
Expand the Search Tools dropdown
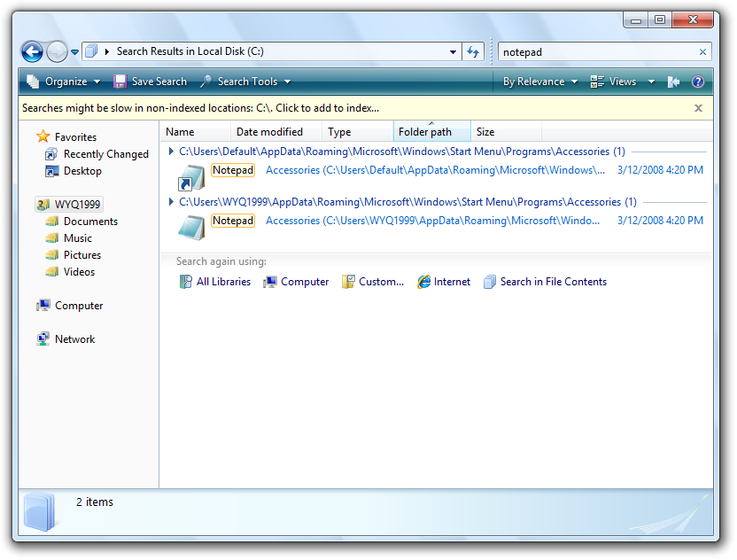pyautogui.click(x=246, y=82)
